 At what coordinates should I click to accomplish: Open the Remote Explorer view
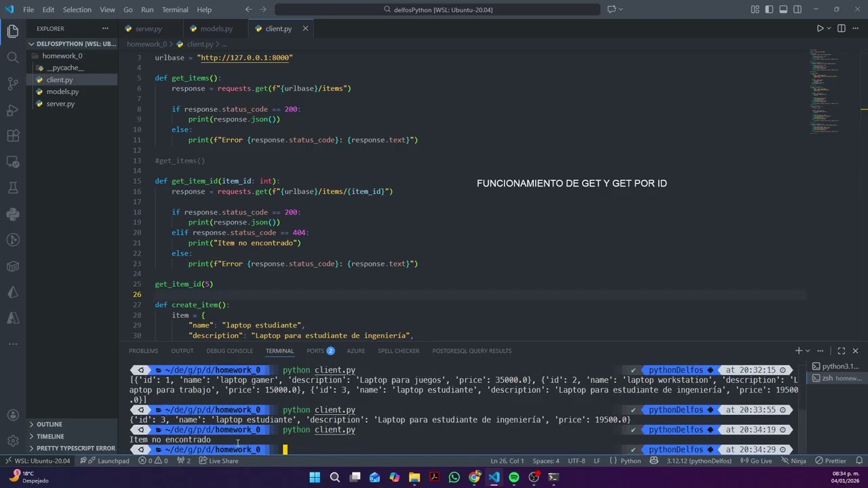pos(13,162)
